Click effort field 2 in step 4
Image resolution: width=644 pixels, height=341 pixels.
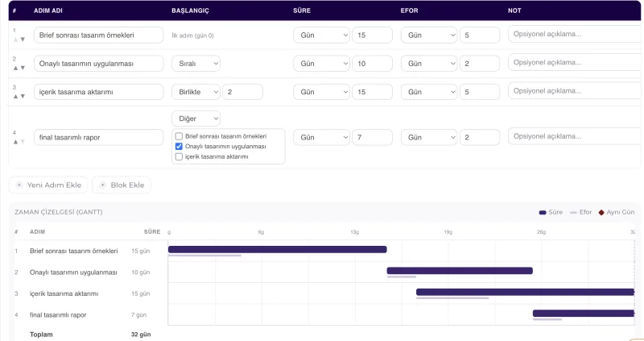(480, 137)
